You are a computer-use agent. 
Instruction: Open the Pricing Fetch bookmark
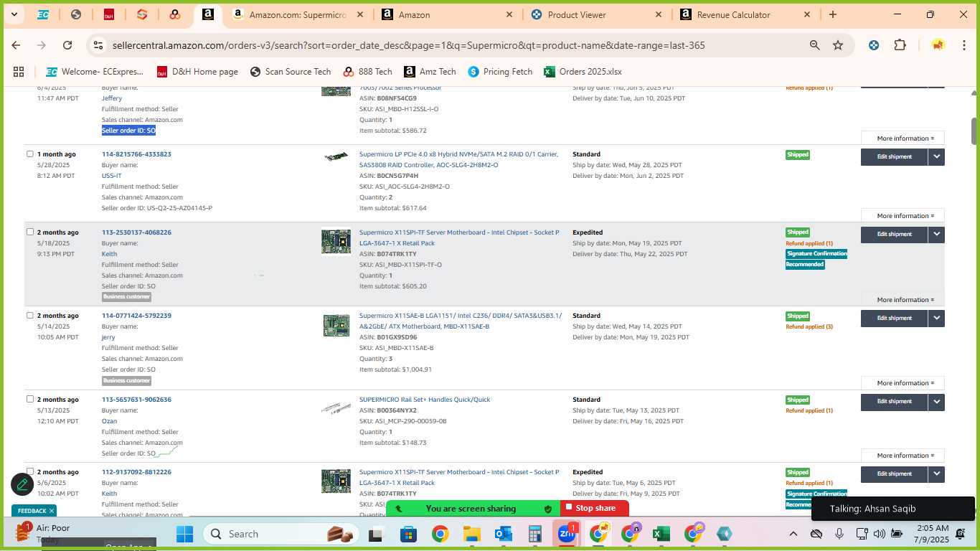[500, 72]
